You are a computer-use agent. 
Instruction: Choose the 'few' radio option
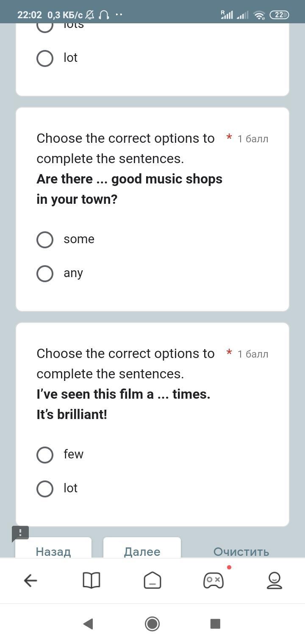[45, 455]
